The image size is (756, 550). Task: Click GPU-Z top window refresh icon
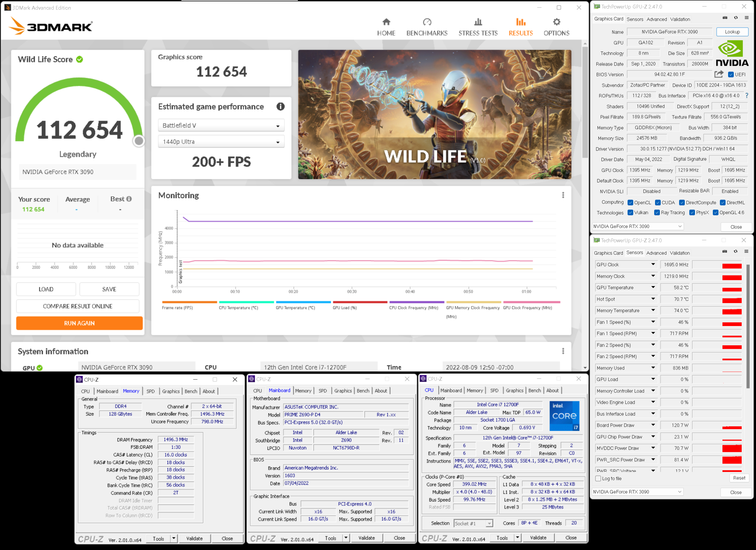pyautogui.click(x=736, y=18)
